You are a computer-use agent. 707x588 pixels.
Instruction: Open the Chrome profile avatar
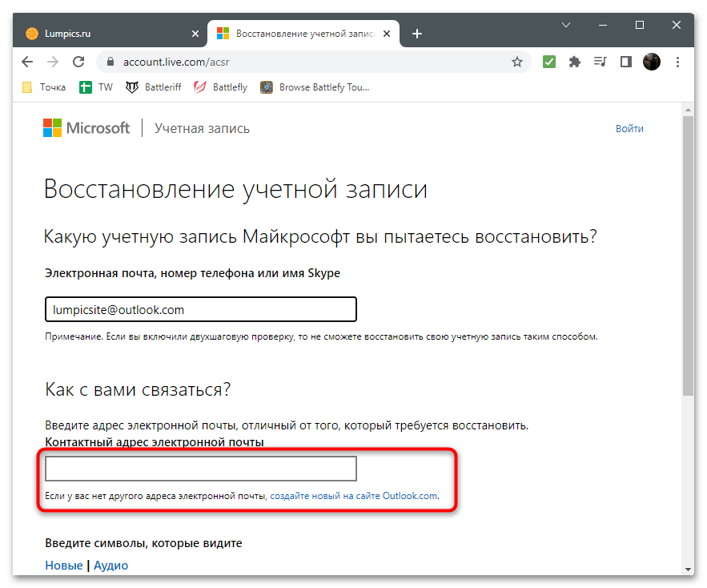point(652,62)
